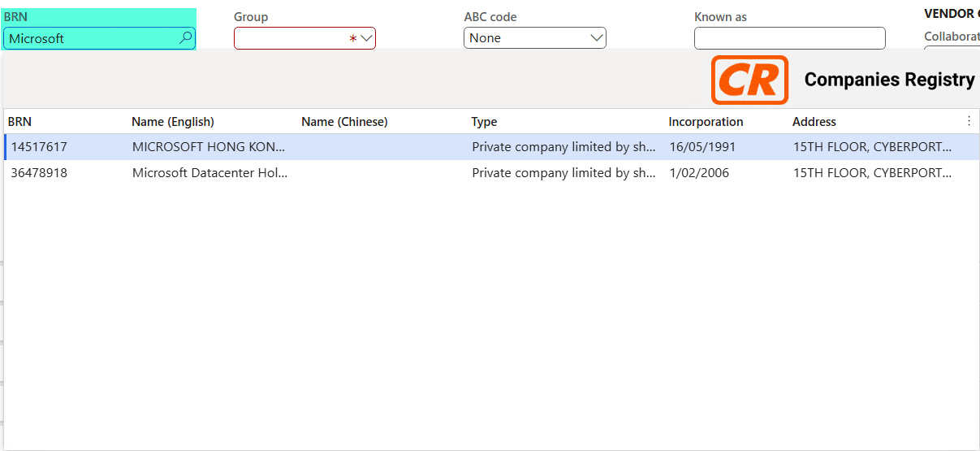Click Type cell in row 14517617
The height and width of the screenshot is (451, 980).
coord(563,147)
